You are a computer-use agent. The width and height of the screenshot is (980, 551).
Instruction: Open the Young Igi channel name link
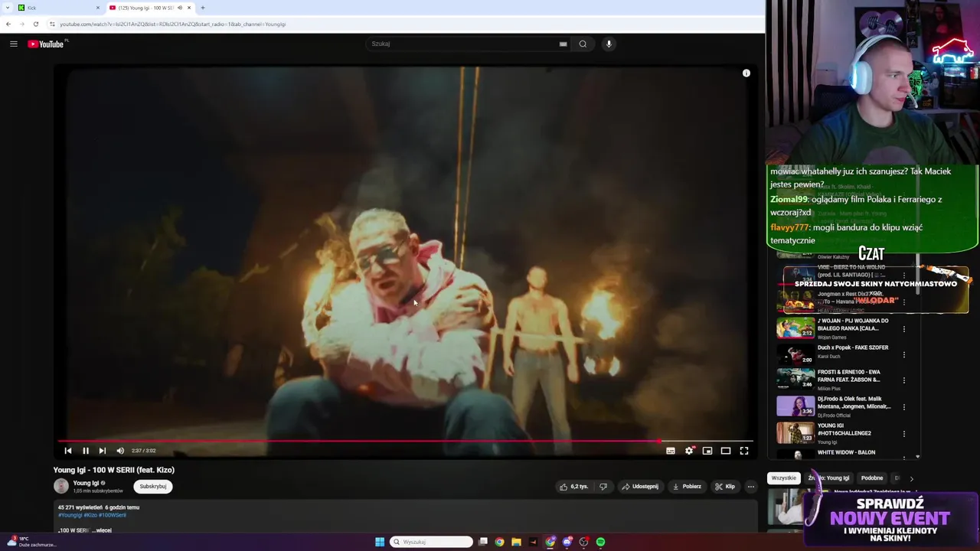pyautogui.click(x=86, y=483)
